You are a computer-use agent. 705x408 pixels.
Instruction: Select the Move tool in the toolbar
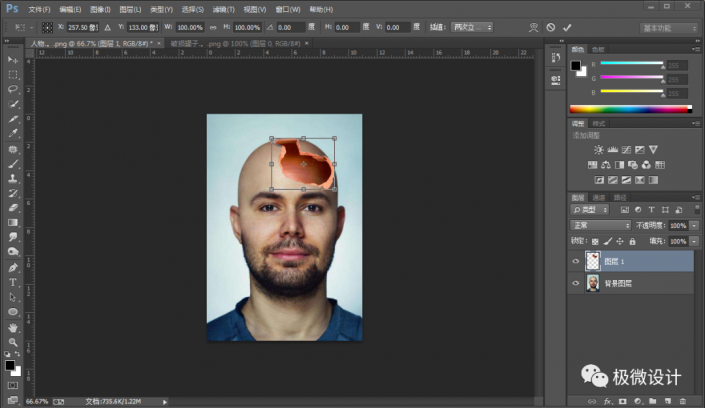click(x=13, y=60)
